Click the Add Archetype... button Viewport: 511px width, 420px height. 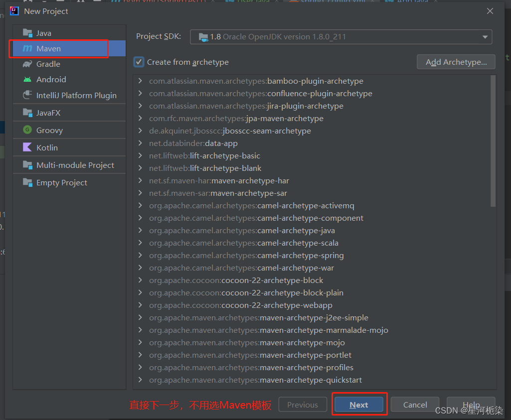(x=456, y=62)
